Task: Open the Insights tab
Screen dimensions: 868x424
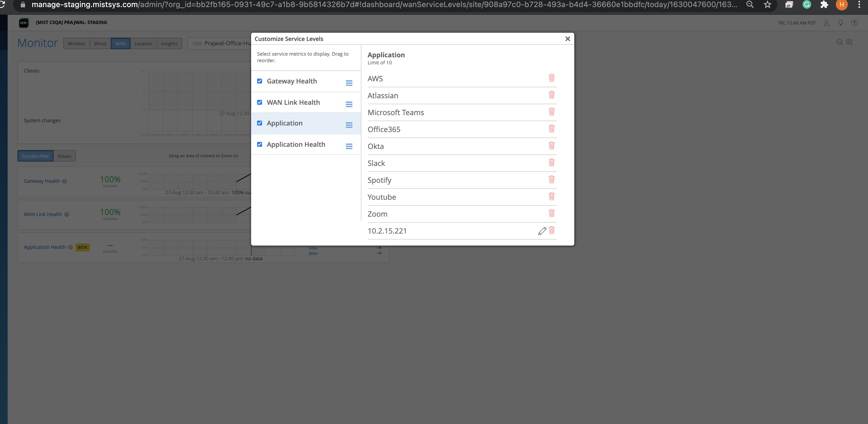Action: [169, 43]
